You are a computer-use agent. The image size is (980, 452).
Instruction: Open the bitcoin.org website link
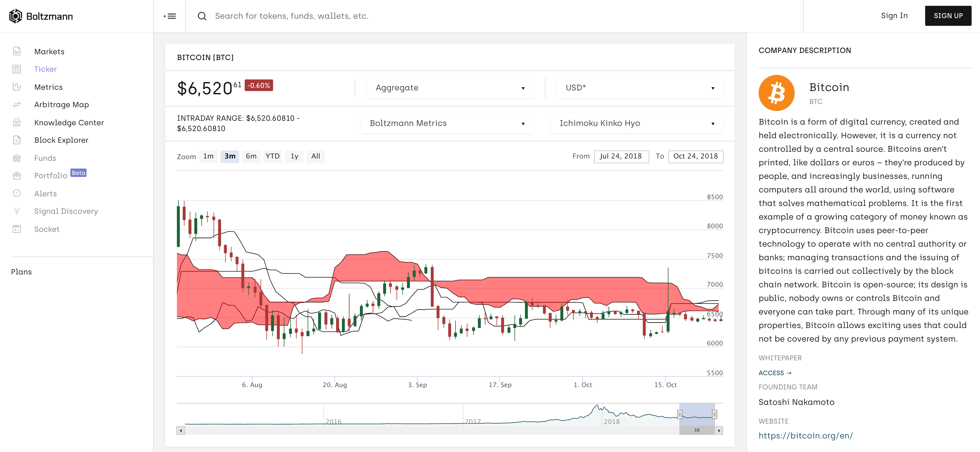point(805,436)
